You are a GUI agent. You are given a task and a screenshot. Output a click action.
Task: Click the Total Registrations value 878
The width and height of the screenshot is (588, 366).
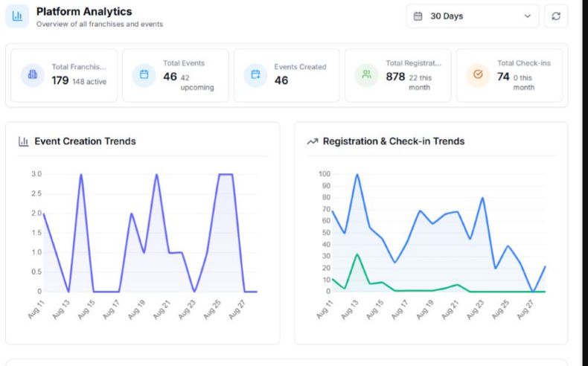(395, 77)
